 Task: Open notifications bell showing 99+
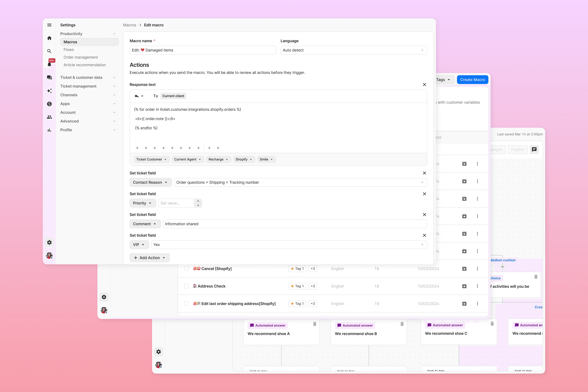pyautogui.click(x=49, y=64)
